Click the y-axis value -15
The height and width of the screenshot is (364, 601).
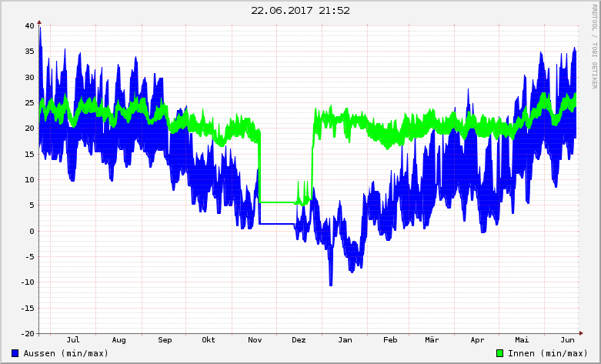[x=27, y=309]
